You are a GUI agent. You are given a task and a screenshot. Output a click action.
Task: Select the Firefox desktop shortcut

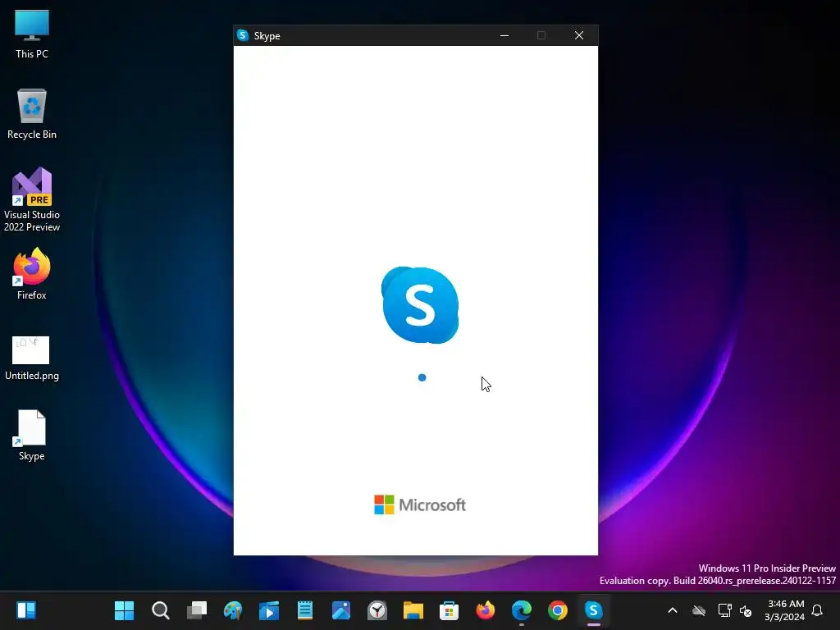pyautogui.click(x=32, y=274)
